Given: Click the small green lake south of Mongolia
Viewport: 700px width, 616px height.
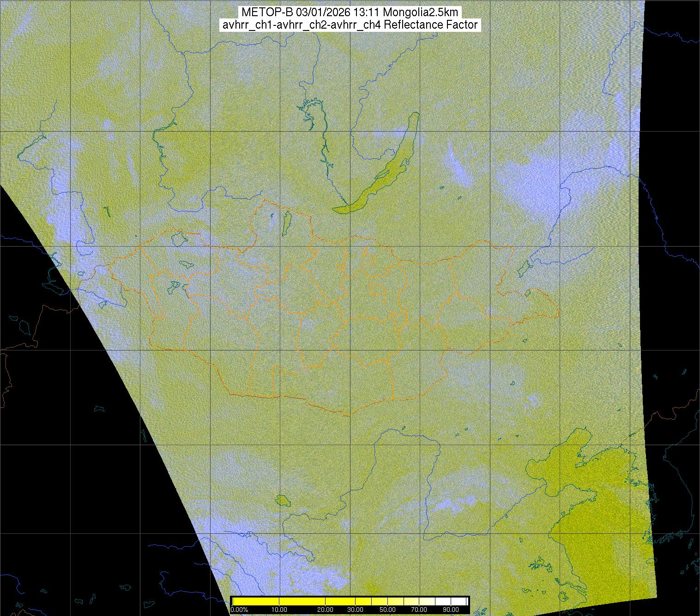Looking at the screenshot, I should pos(282,500).
